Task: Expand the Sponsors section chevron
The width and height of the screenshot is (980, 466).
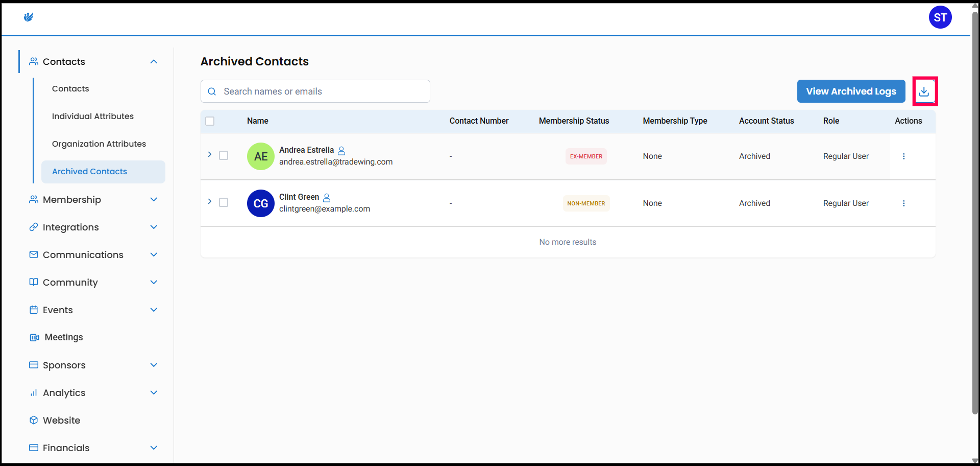Action: pyautogui.click(x=154, y=365)
